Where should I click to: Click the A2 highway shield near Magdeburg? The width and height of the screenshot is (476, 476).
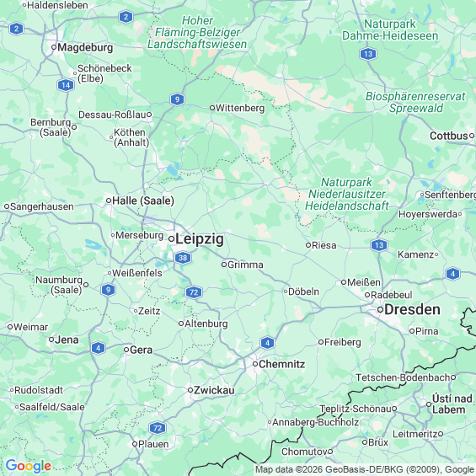[x=16, y=29]
